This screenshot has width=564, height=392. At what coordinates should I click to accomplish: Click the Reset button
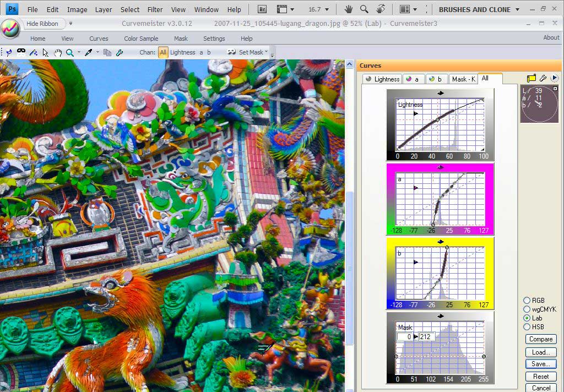click(541, 377)
